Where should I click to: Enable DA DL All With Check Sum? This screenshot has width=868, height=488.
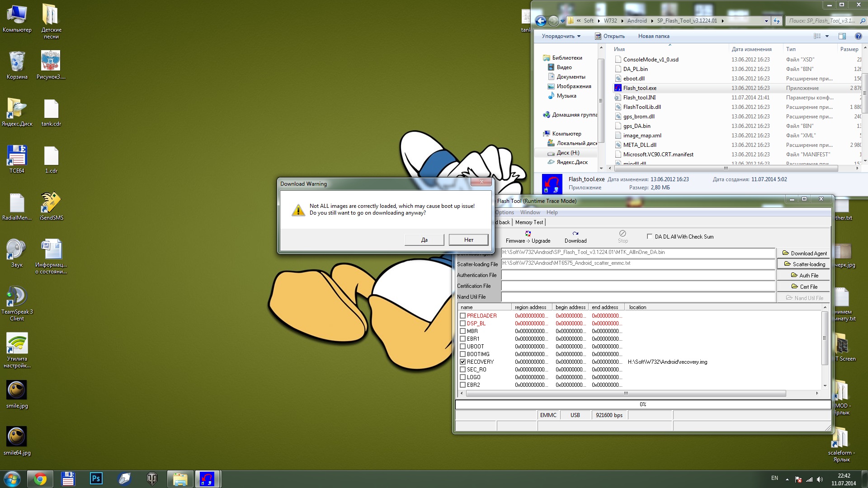coord(650,236)
